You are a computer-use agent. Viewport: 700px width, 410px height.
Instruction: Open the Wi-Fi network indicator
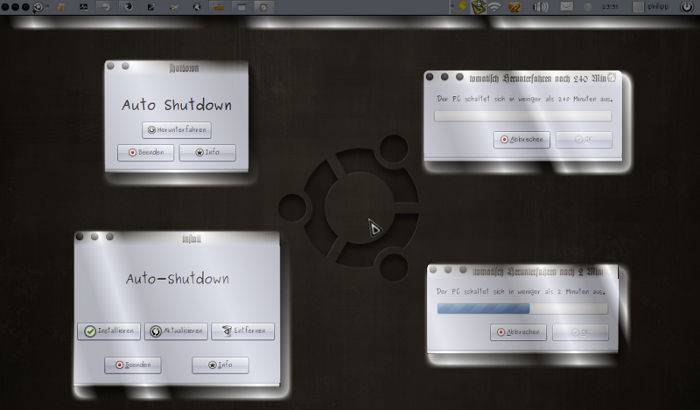(x=495, y=7)
